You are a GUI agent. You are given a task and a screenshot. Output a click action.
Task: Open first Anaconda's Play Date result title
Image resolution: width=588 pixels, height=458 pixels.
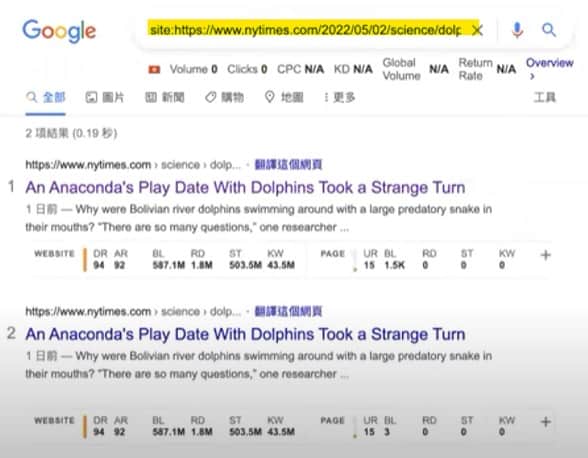pos(245,187)
